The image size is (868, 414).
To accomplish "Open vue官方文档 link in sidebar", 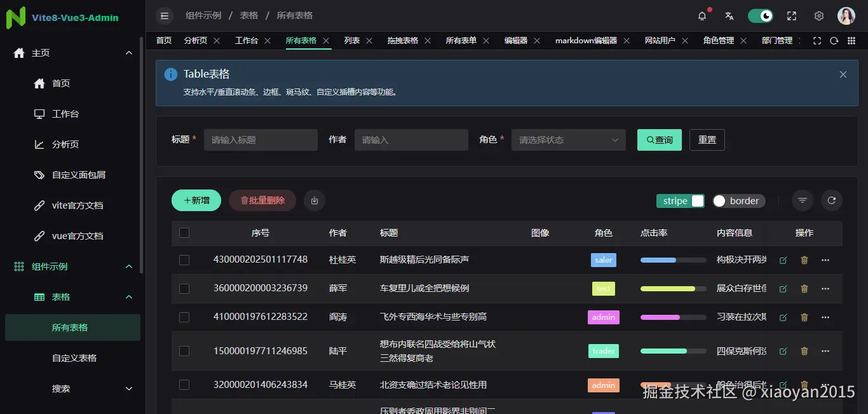I will click(72, 236).
